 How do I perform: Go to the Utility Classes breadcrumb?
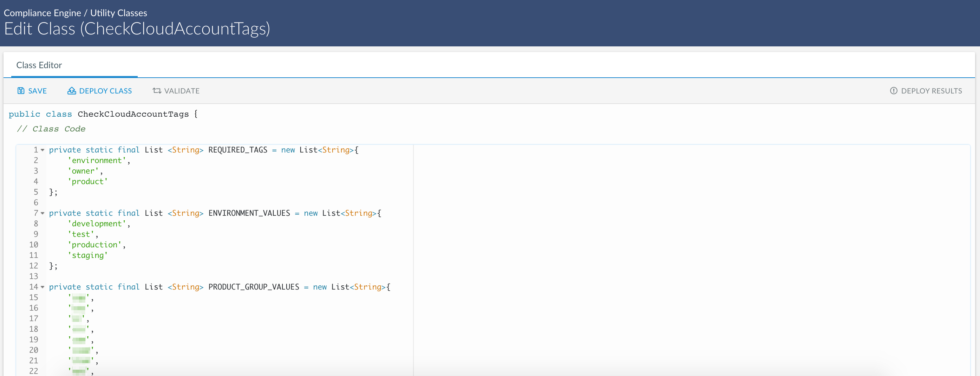pyautogui.click(x=118, y=13)
